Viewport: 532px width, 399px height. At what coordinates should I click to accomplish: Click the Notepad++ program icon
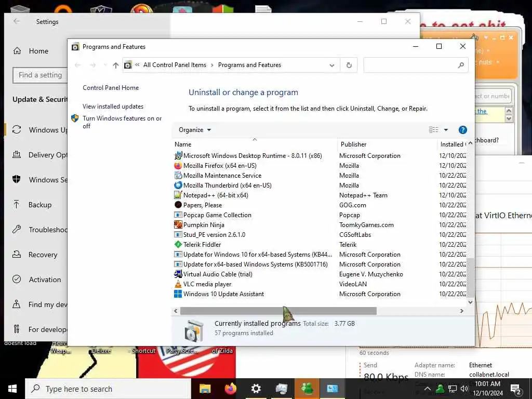178,195
